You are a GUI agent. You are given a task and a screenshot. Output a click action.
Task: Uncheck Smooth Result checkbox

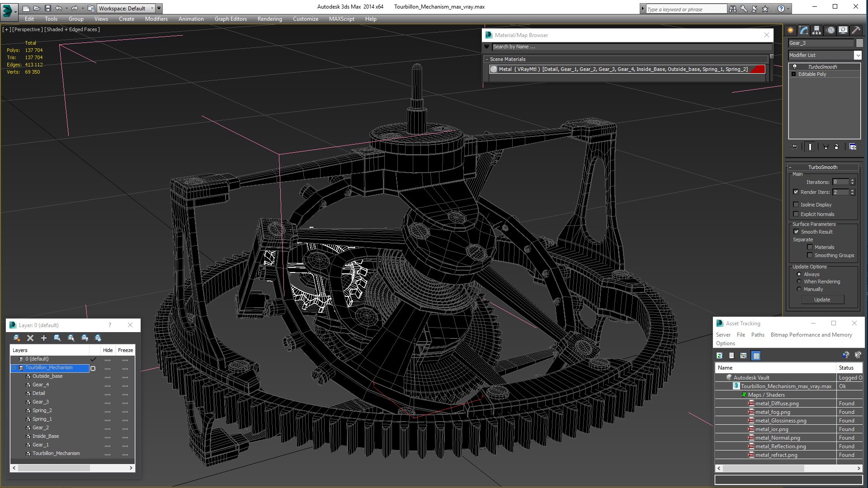coord(797,232)
